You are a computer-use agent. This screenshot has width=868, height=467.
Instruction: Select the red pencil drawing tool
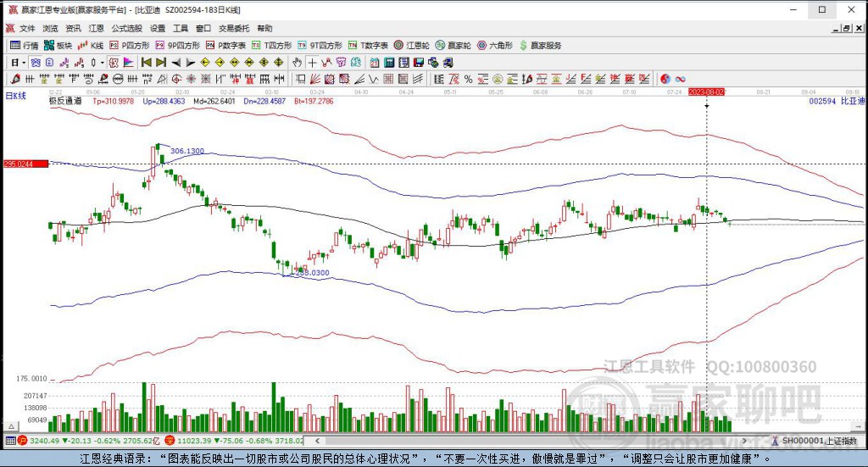(15, 79)
